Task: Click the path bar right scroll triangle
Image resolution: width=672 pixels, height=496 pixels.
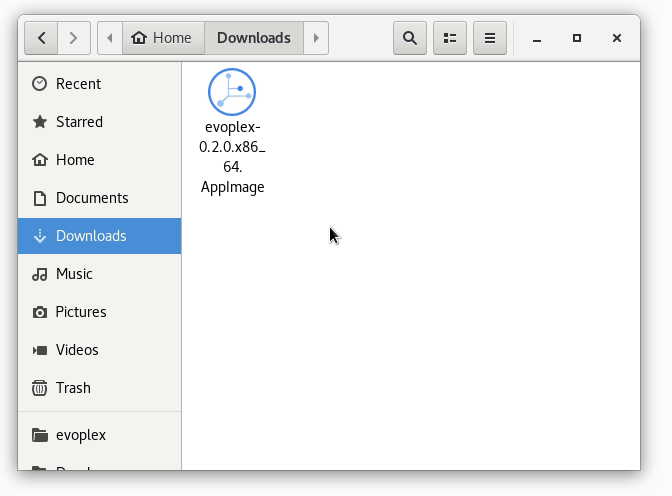Action: [316, 38]
